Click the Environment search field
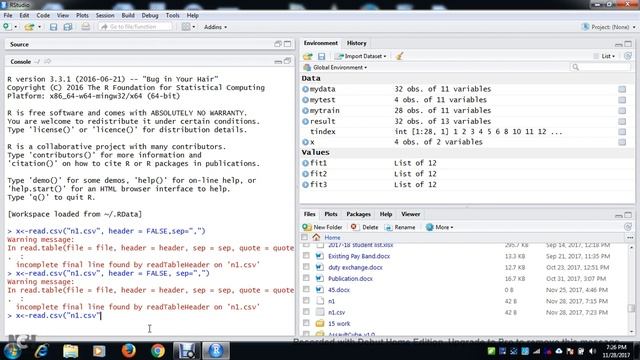The height and width of the screenshot is (360, 640). (x=600, y=67)
